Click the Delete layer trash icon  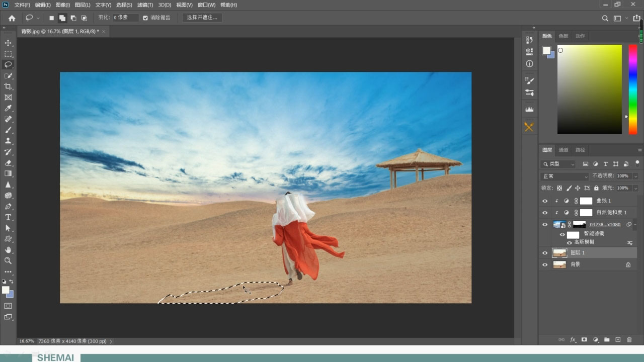(x=629, y=340)
